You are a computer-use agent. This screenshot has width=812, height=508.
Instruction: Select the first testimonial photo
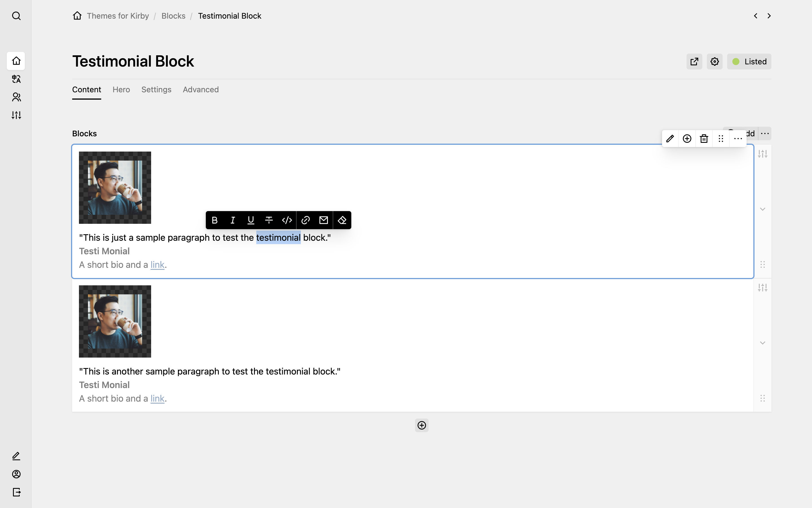115,187
